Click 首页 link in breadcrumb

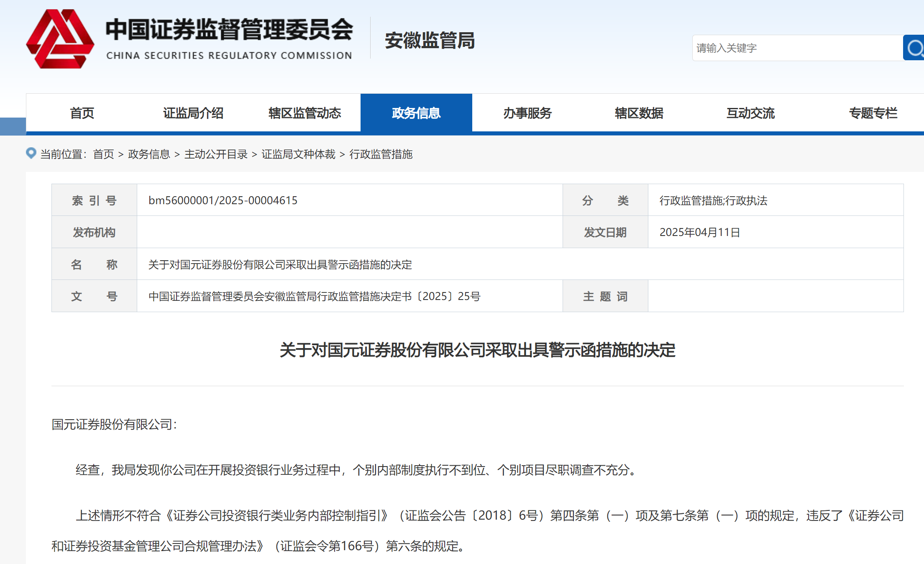coord(103,154)
